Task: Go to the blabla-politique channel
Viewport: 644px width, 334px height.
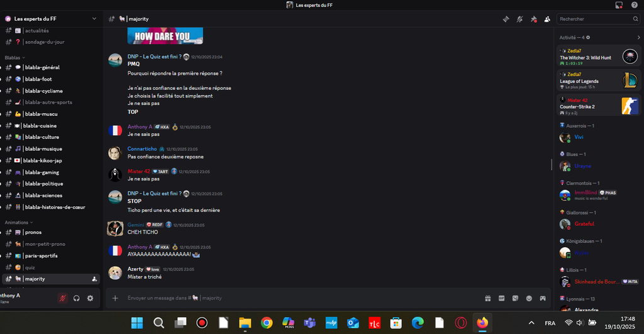Action: click(x=51, y=184)
